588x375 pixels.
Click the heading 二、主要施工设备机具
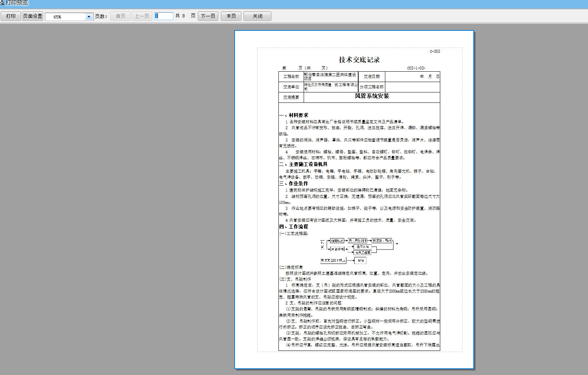pos(303,164)
